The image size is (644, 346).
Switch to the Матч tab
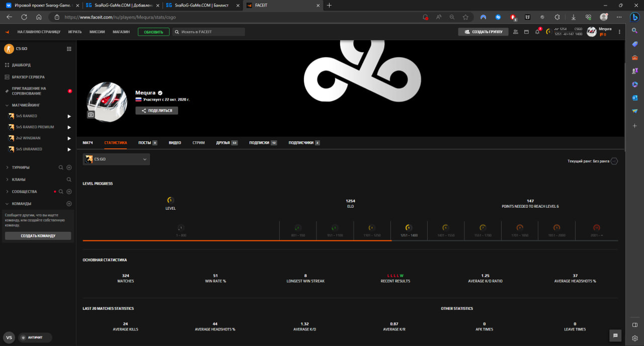pos(88,143)
